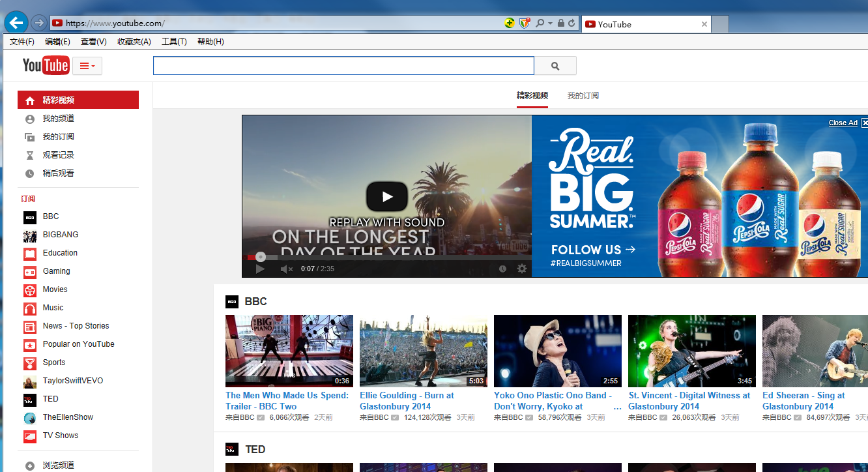This screenshot has width=868, height=472.
Task: Click title 'The Men Who Made Us Spend'
Action: point(287,401)
